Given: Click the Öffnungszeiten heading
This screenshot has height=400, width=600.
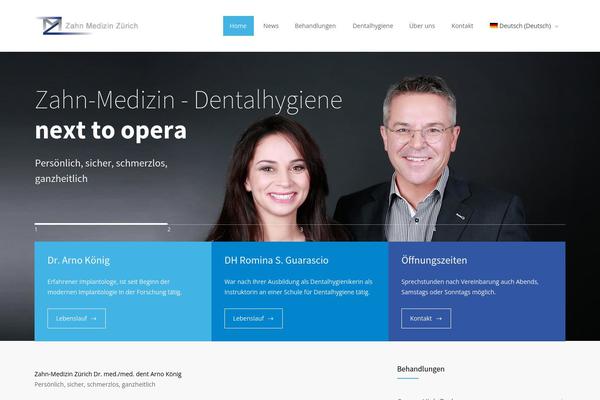Looking at the screenshot, I should pyautogui.click(x=434, y=260).
